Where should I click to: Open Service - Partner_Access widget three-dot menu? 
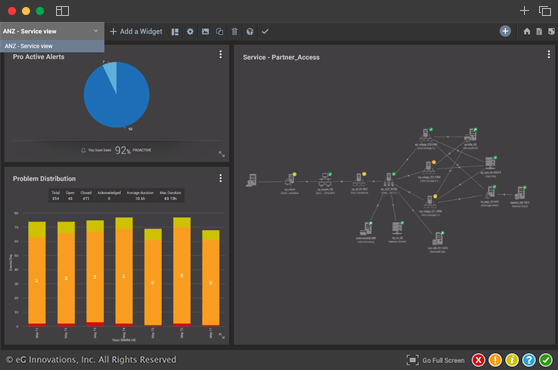point(549,54)
